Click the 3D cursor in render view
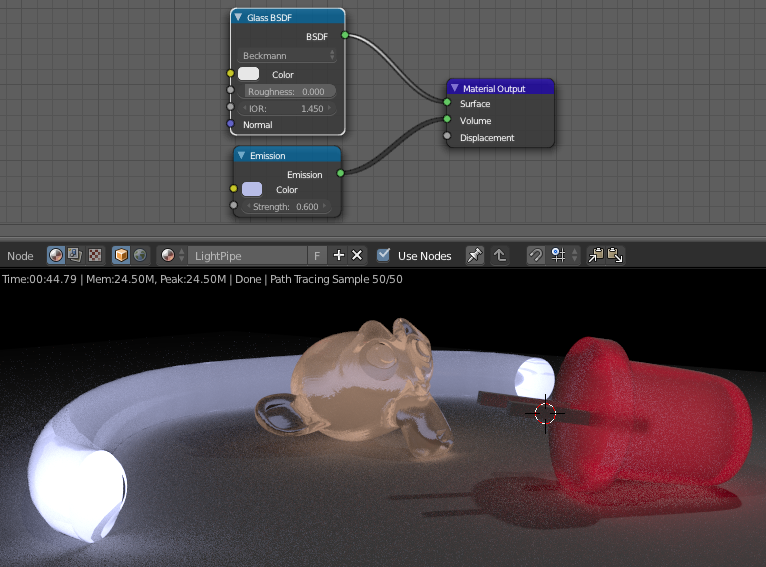 point(545,414)
